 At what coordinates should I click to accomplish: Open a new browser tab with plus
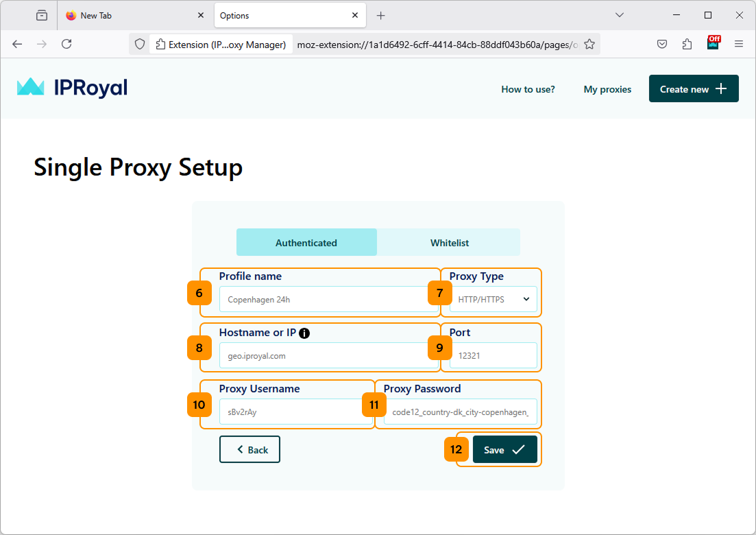tap(381, 16)
